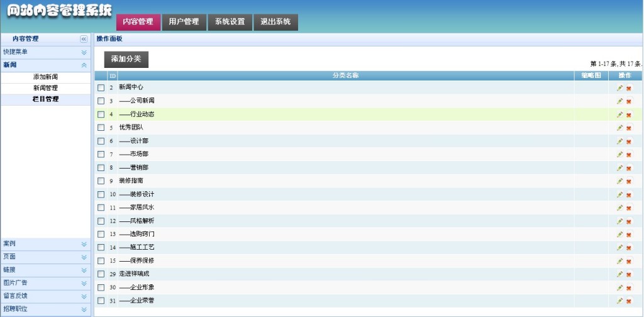Edit the 家居风水 category via pencil icon
The width and height of the screenshot is (644, 317).
(619, 208)
